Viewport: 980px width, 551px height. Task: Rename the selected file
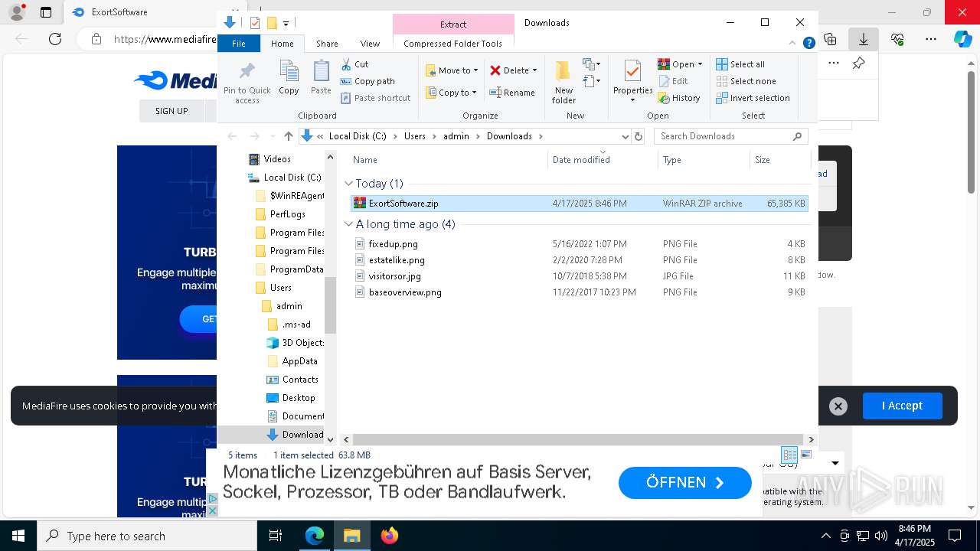511,93
